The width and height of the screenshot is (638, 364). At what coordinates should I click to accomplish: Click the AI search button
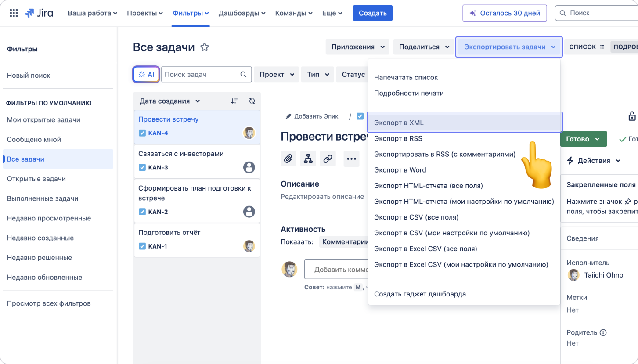pyautogui.click(x=146, y=75)
